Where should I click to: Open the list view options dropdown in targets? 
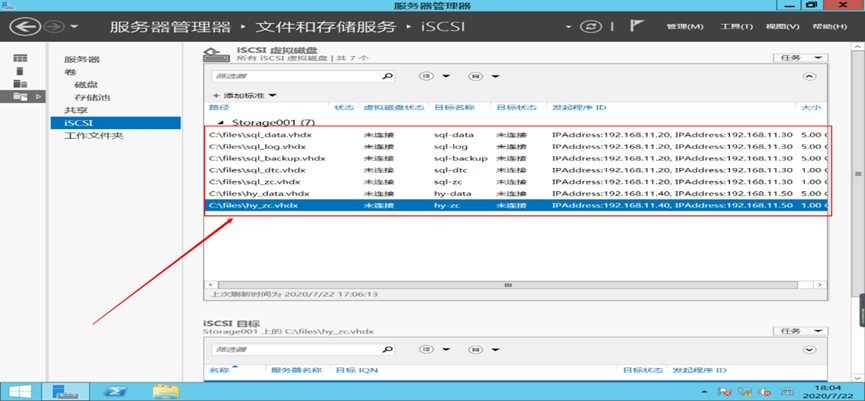pos(435,349)
